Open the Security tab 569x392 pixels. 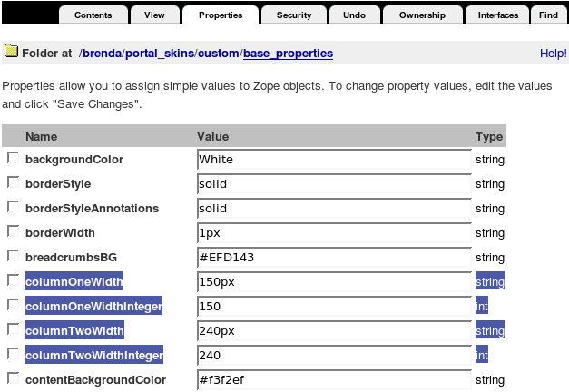(x=293, y=15)
